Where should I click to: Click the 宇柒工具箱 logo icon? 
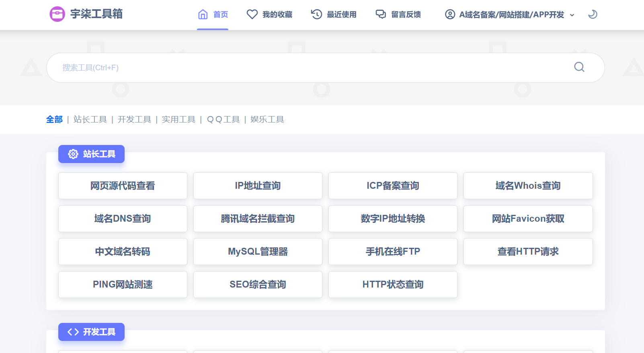click(x=57, y=14)
